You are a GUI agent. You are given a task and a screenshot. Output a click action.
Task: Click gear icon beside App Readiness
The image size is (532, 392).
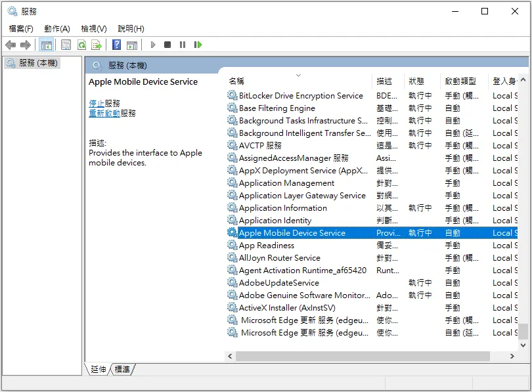(x=233, y=246)
